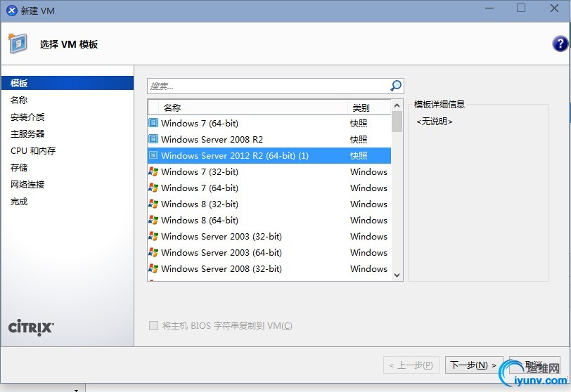Screen dimensions: 571x392
Task: Click the snapshot icon for Windows Server 2008 R2
Action: [x=153, y=139]
